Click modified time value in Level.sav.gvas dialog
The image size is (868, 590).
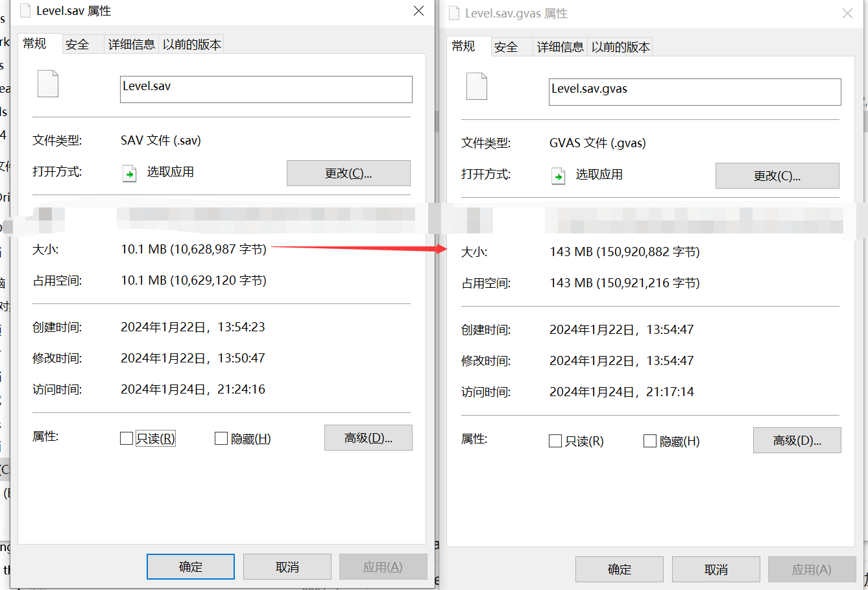point(621,360)
